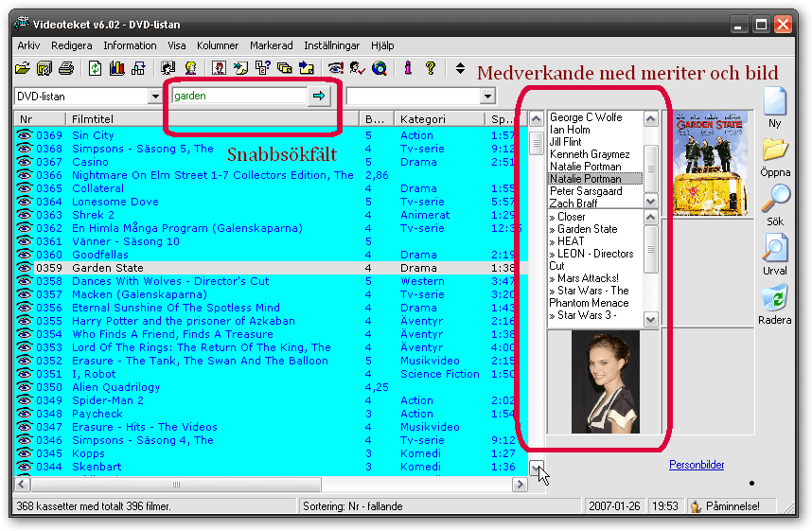Image resolution: width=812 pixels, height=531 pixels.
Task: Toggle the eye icon for Sin City row
Action: click(x=25, y=135)
